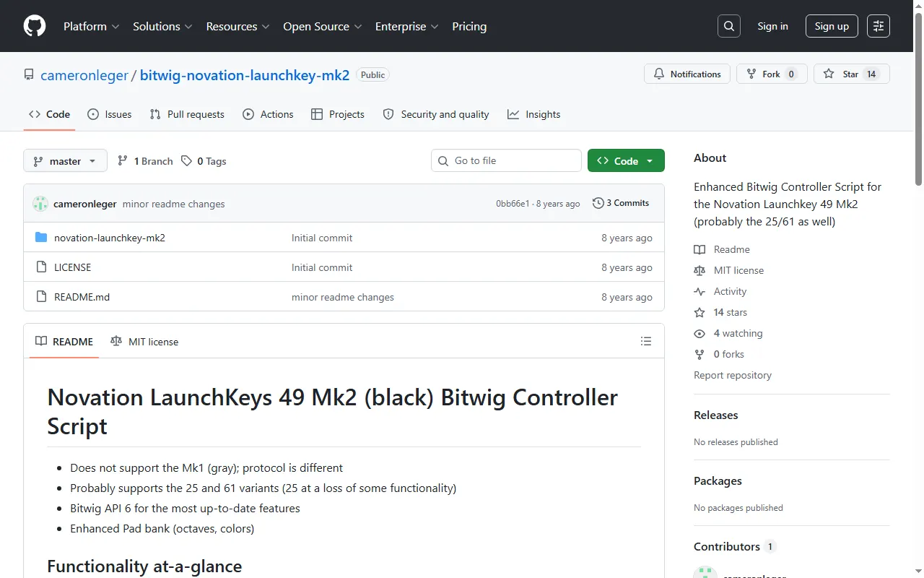Click the LICENSE file icon

pyautogui.click(x=41, y=267)
